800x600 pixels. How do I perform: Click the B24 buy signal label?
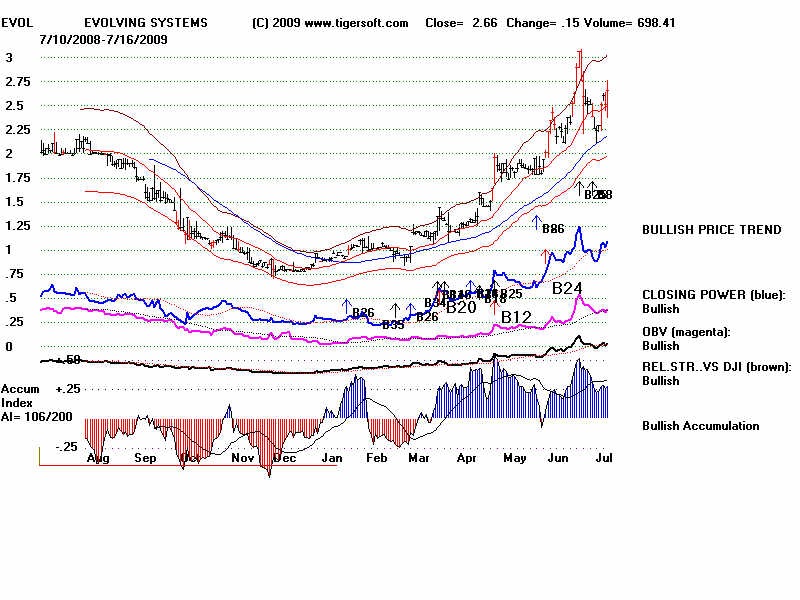(x=567, y=288)
